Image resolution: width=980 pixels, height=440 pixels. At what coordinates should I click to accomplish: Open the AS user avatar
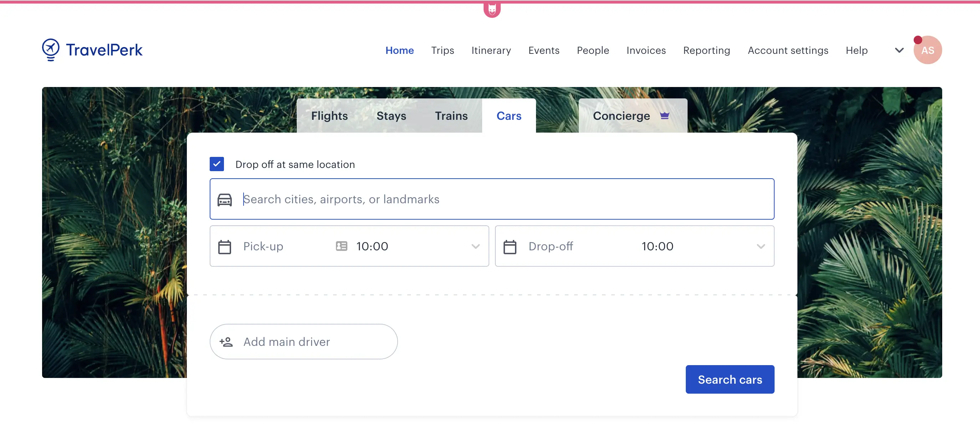tap(927, 50)
